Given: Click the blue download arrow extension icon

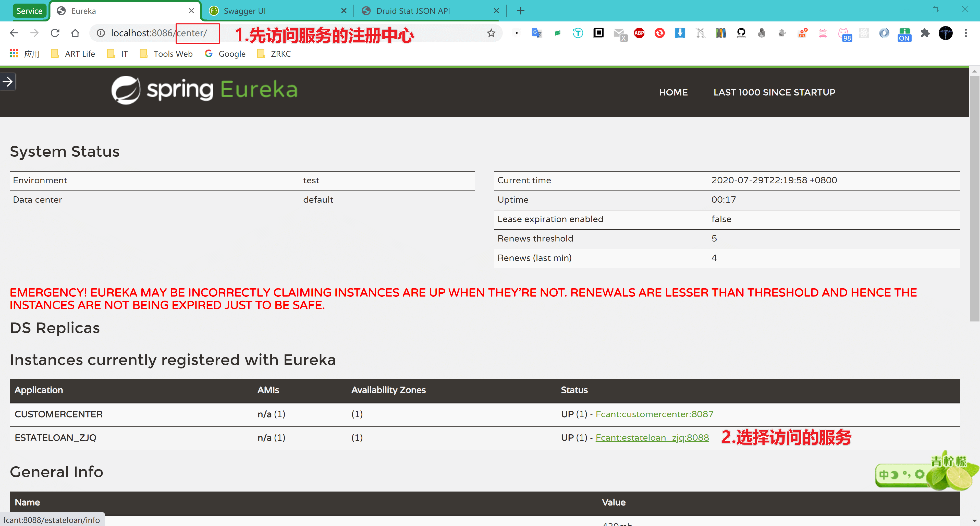Looking at the screenshot, I should 680,33.
